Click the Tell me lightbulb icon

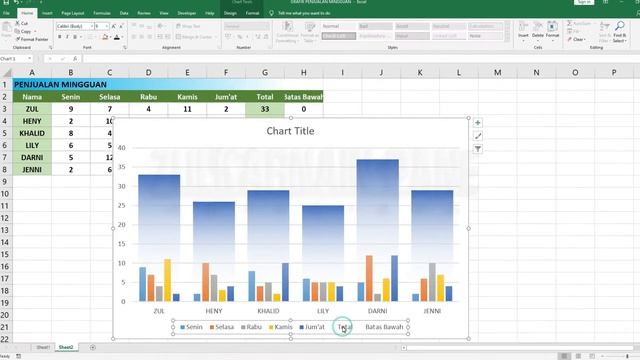271,13
